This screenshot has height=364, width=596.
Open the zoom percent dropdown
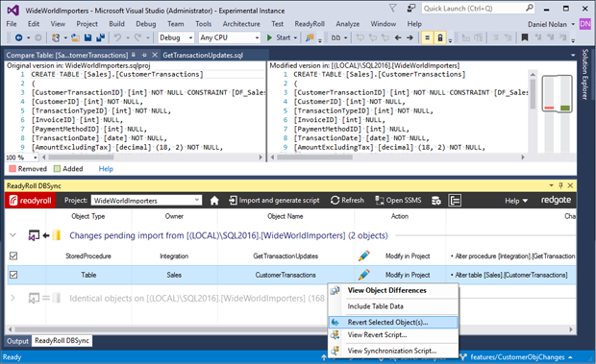click(36, 158)
